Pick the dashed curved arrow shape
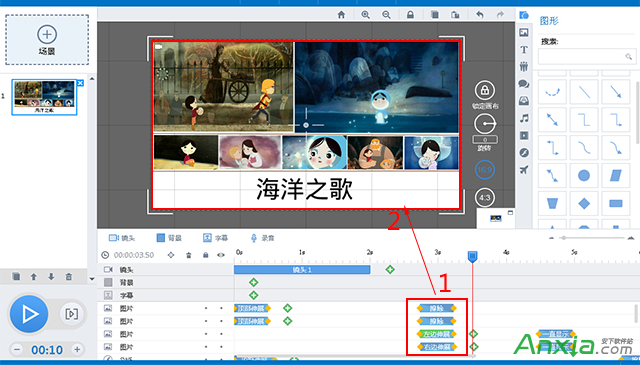 pyautogui.click(x=552, y=93)
